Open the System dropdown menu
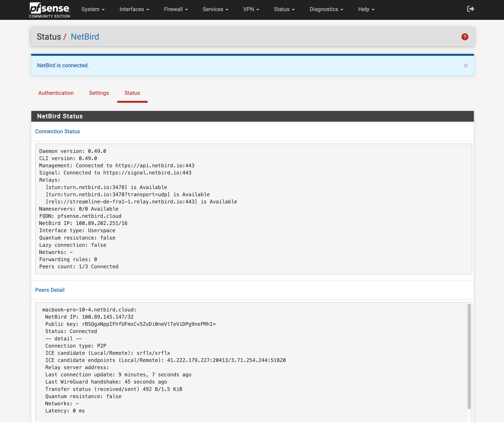This screenshot has width=504, height=422. [93, 9]
